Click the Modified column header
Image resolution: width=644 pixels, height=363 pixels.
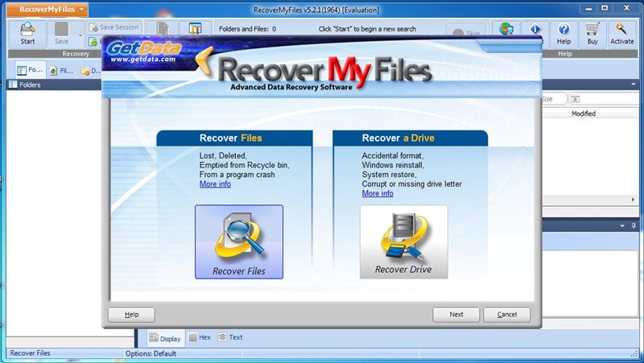(583, 113)
